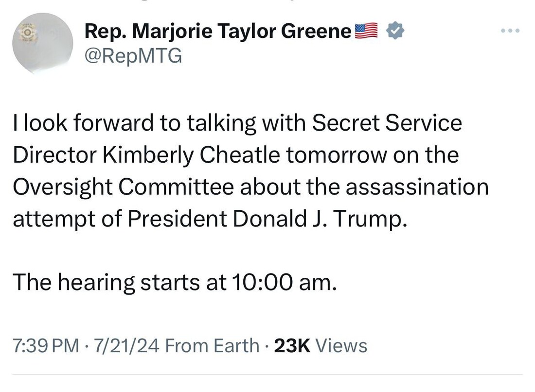Click the @RepMTG handle

coord(133,56)
